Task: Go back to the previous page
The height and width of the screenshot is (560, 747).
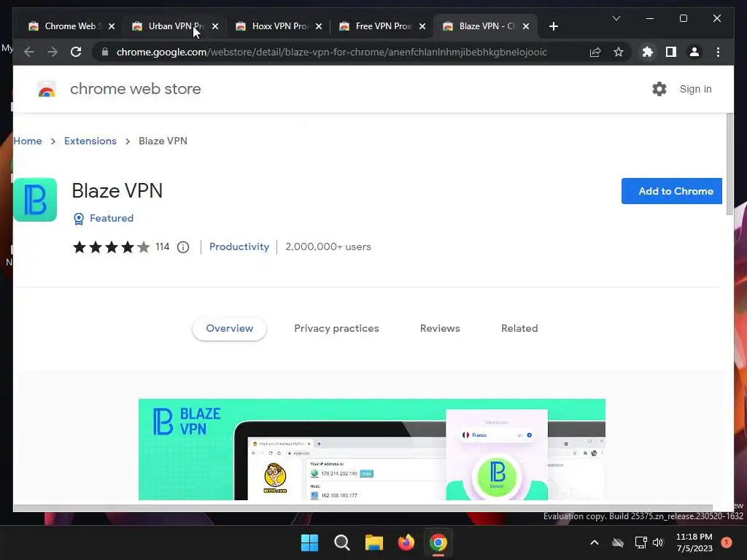Action: (x=29, y=52)
